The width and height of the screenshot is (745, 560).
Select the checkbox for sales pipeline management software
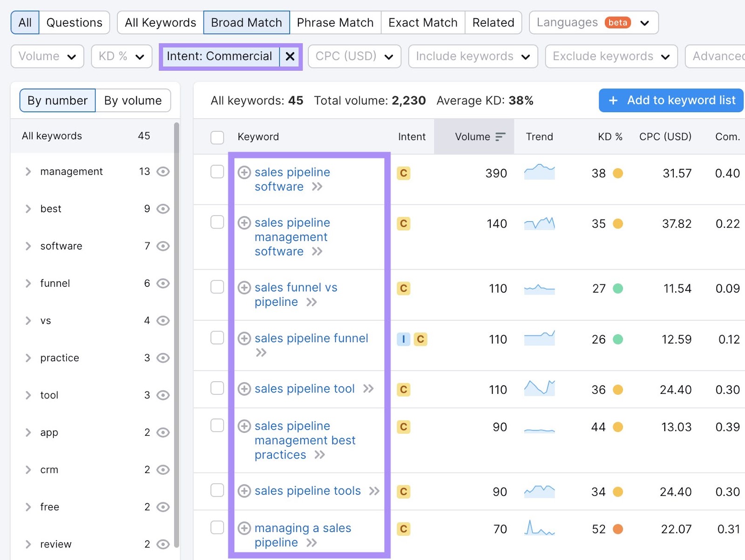point(217,223)
